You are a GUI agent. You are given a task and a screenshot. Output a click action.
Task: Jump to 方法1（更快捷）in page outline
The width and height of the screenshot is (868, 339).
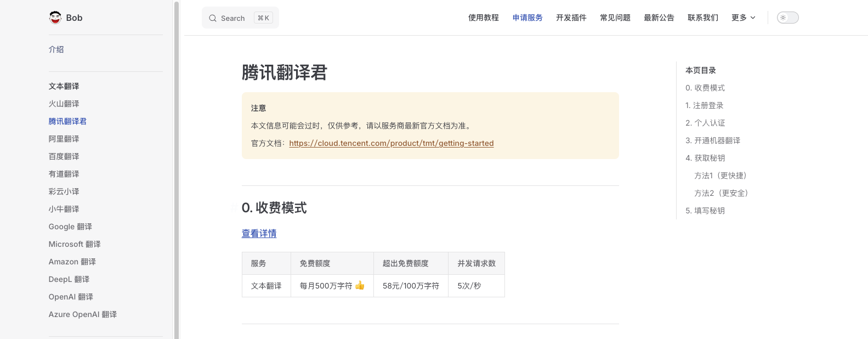click(x=722, y=176)
